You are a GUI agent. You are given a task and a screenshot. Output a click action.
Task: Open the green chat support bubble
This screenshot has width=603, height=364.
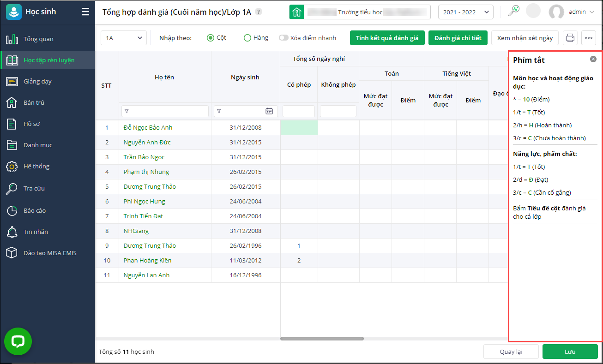tap(18, 341)
